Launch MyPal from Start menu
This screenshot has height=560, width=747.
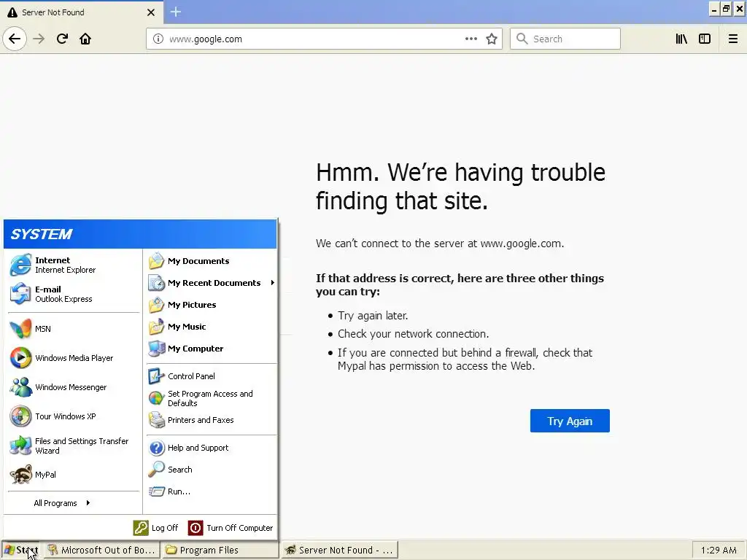(74, 475)
